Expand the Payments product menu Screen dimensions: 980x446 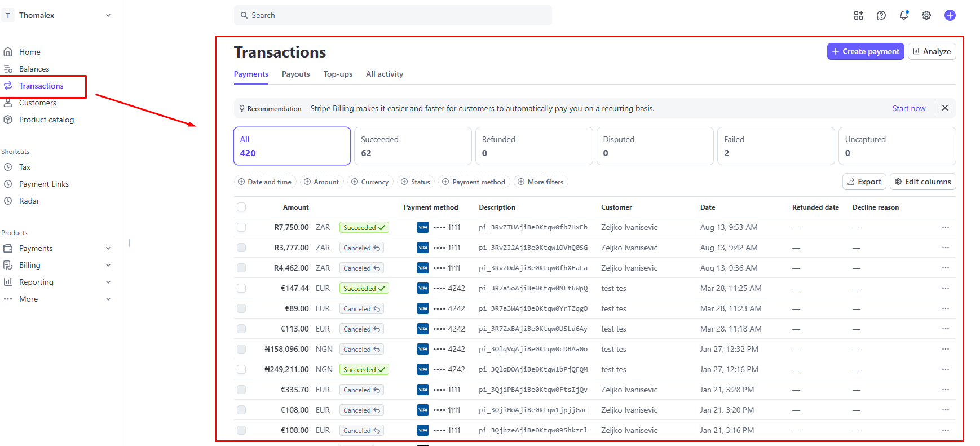[x=108, y=248]
